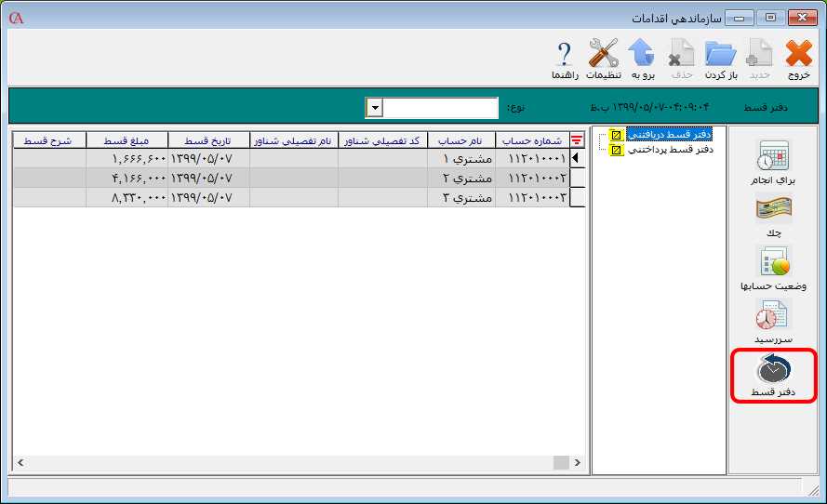The height and width of the screenshot is (504, 827).
Task: Click the باز کردن (Open) folder icon
Action: point(719,58)
